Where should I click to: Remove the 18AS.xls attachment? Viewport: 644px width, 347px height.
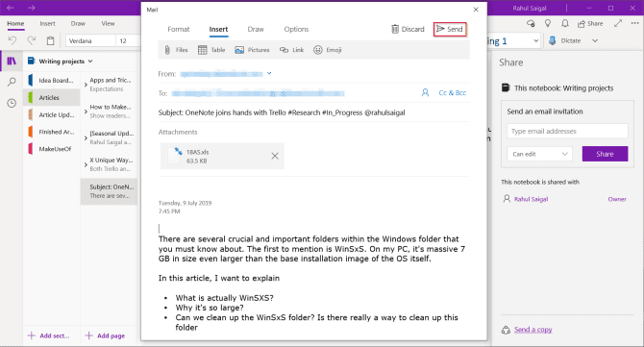click(275, 156)
